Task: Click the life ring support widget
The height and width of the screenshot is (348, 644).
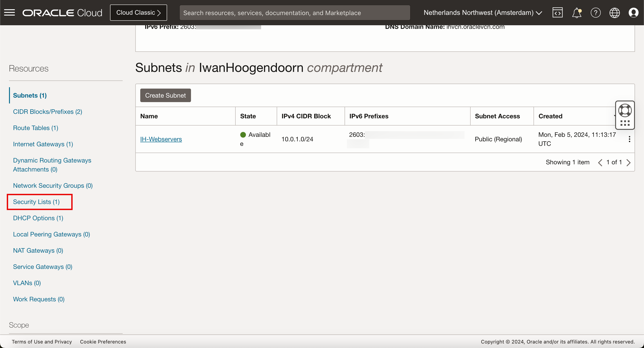Action: (x=625, y=110)
